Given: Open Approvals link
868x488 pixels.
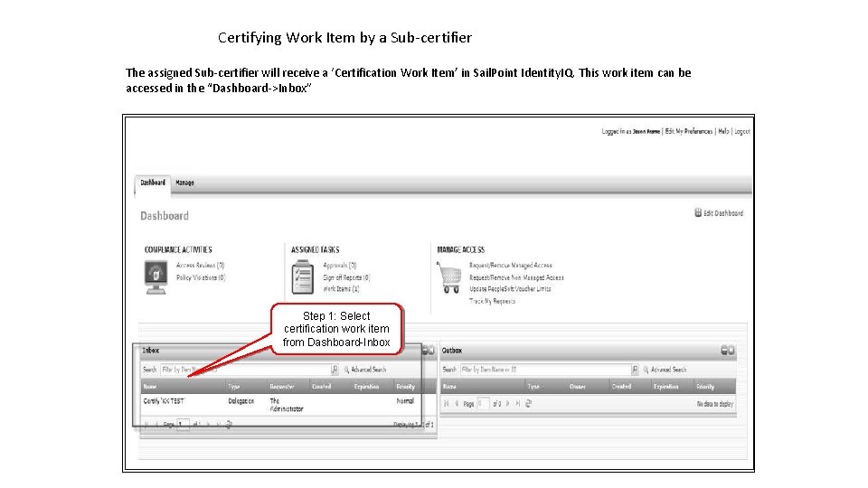Looking at the screenshot, I should tap(340, 266).
